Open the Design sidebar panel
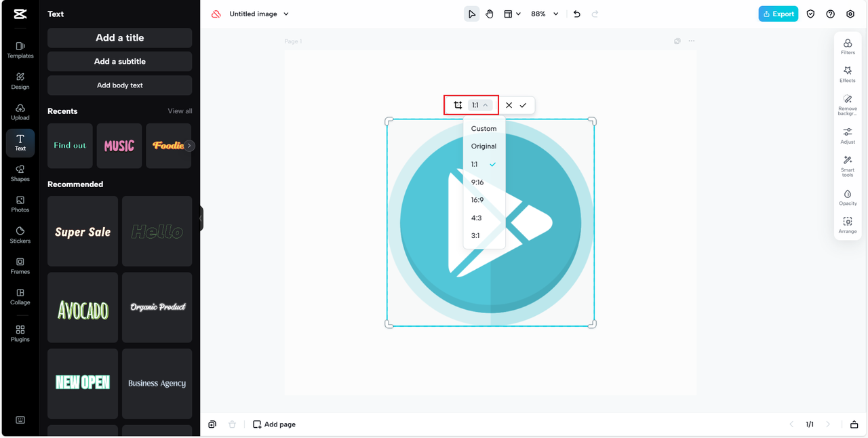This screenshot has height=438, width=868. click(20, 81)
